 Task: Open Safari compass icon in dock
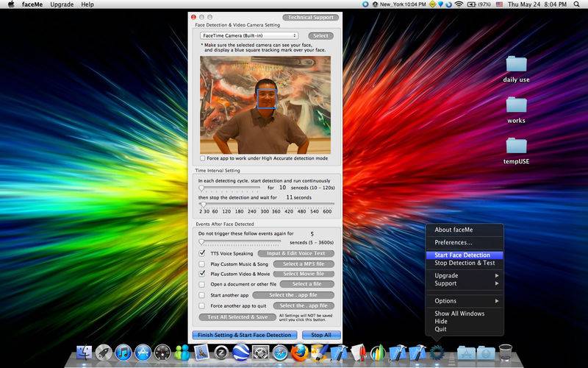[279, 353]
